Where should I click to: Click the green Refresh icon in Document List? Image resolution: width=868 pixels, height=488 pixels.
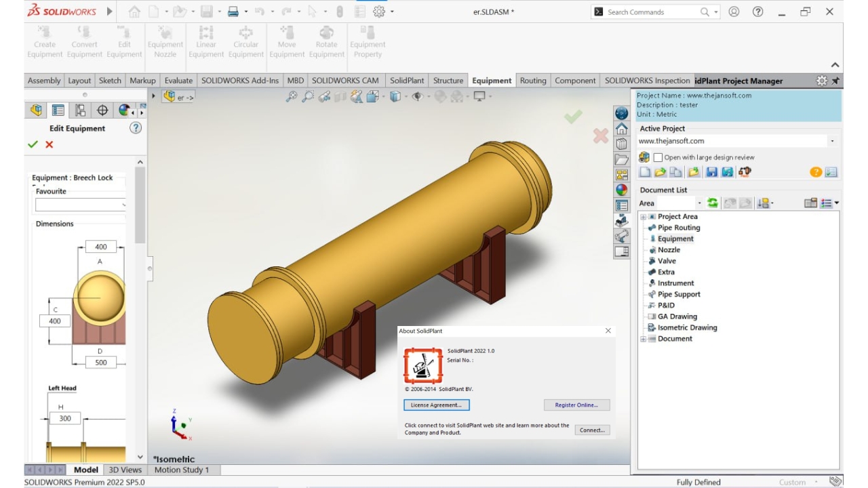pos(713,203)
